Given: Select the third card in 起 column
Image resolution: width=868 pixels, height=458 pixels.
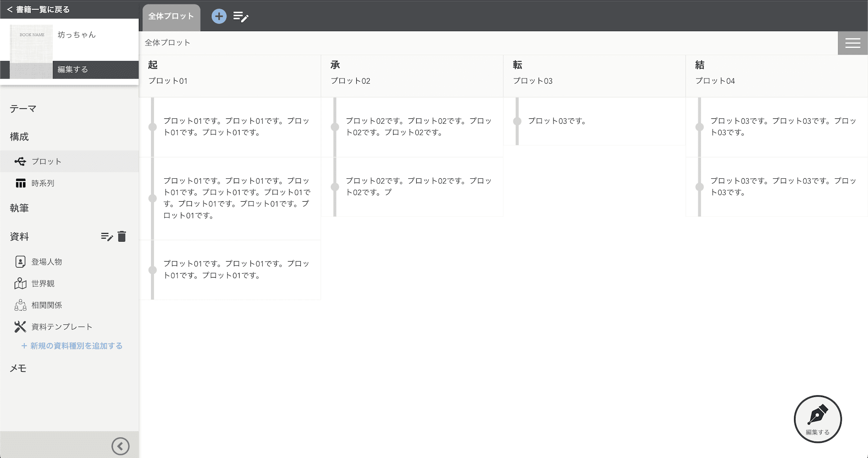Looking at the screenshot, I should 230,270.
